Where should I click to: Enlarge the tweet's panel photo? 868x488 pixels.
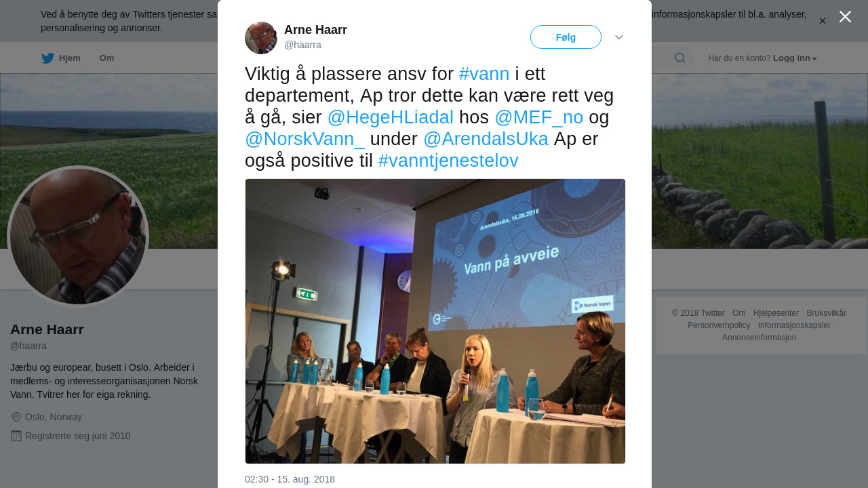(435, 321)
